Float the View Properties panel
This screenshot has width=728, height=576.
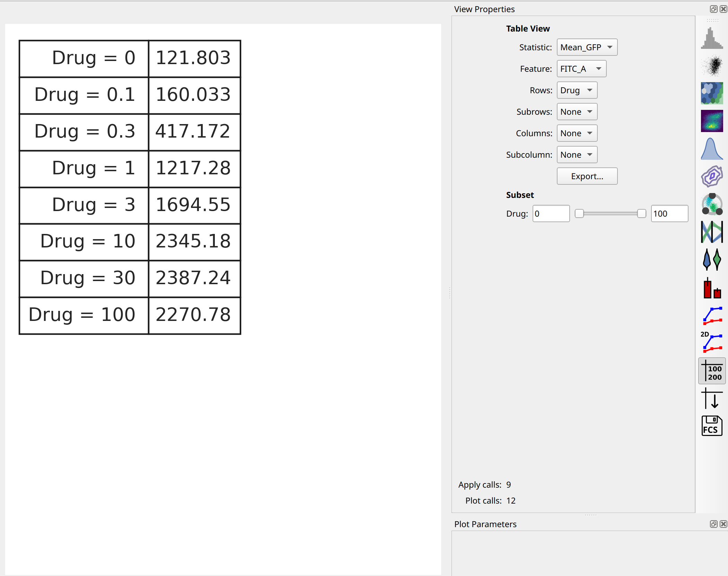coord(713,9)
